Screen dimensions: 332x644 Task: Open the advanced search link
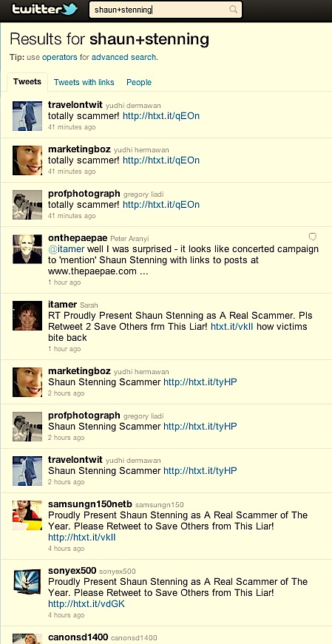(123, 57)
